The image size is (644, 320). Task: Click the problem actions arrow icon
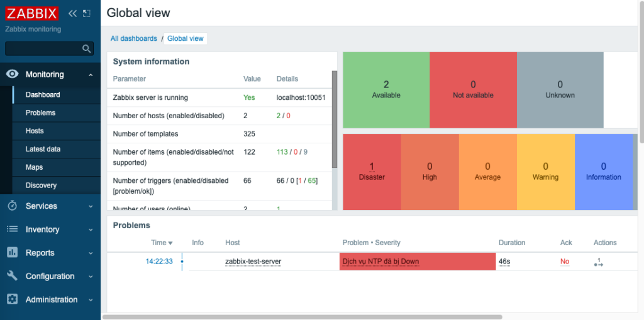pos(599,262)
